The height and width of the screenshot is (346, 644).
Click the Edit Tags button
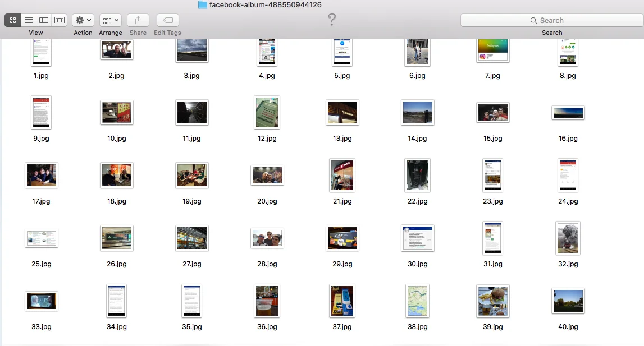tap(168, 20)
